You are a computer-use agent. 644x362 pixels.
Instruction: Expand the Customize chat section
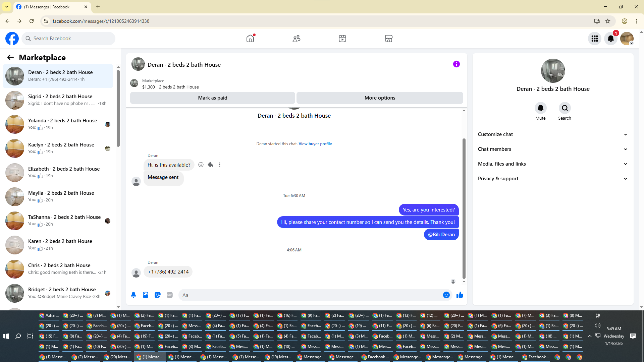[552, 134]
